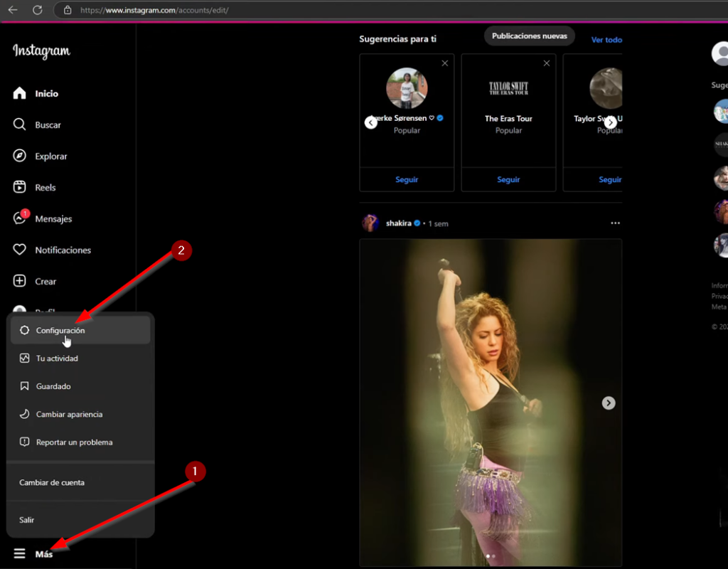Image resolution: width=728 pixels, height=569 pixels.
Task: Click the Sugerencias para ti heading
Action: coord(398,39)
